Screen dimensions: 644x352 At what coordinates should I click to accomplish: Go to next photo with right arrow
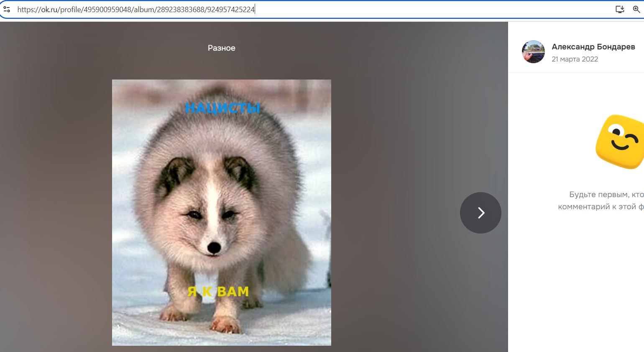tap(480, 213)
